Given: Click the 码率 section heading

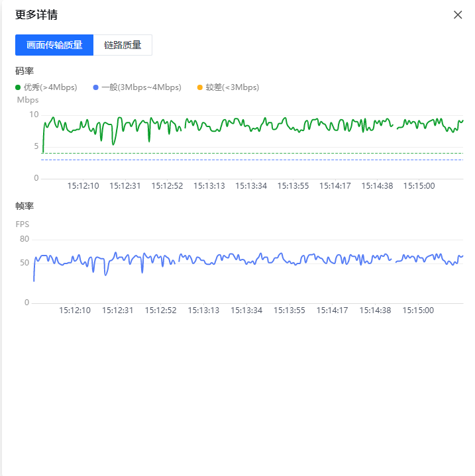Looking at the screenshot, I should tap(25, 71).
